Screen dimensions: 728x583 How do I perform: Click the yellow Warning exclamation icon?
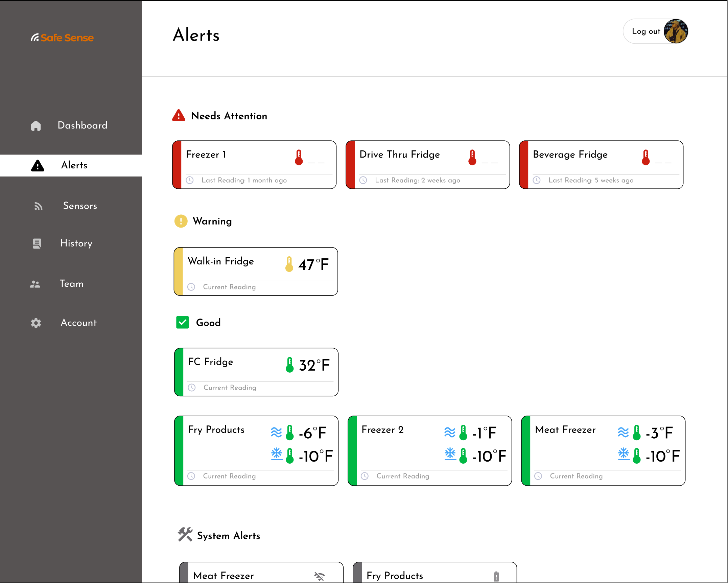(x=181, y=221)
